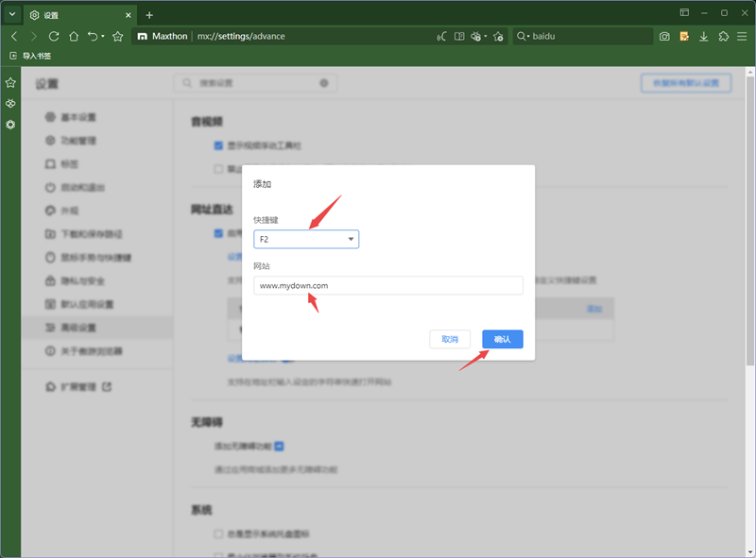Click the undo closed tab icon

pos(94,36)
